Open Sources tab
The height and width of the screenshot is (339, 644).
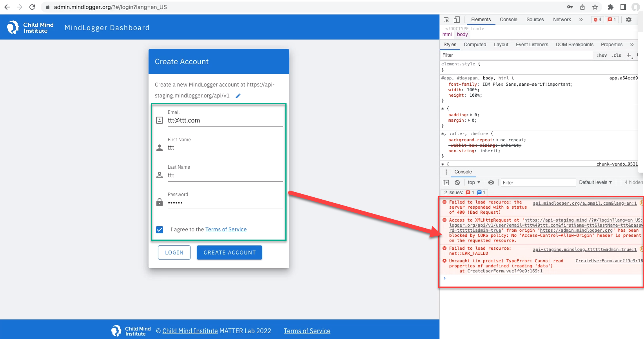click(x=535, y=20)
